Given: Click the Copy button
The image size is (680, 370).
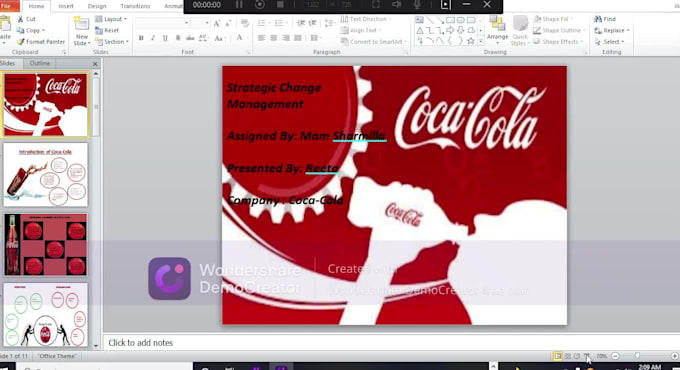Looking at the screenshot, I should pyautogui.click(x=30, y=30).
